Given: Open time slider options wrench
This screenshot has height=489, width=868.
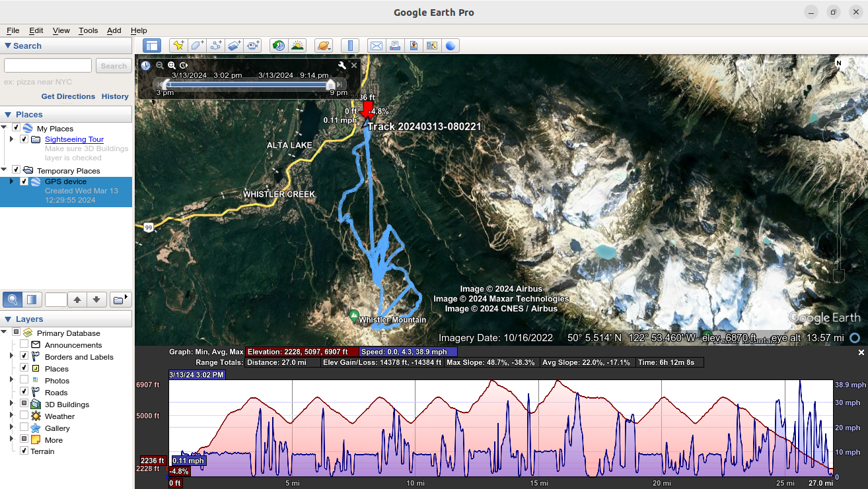Looking at the screenshot, I should point(342,65).
